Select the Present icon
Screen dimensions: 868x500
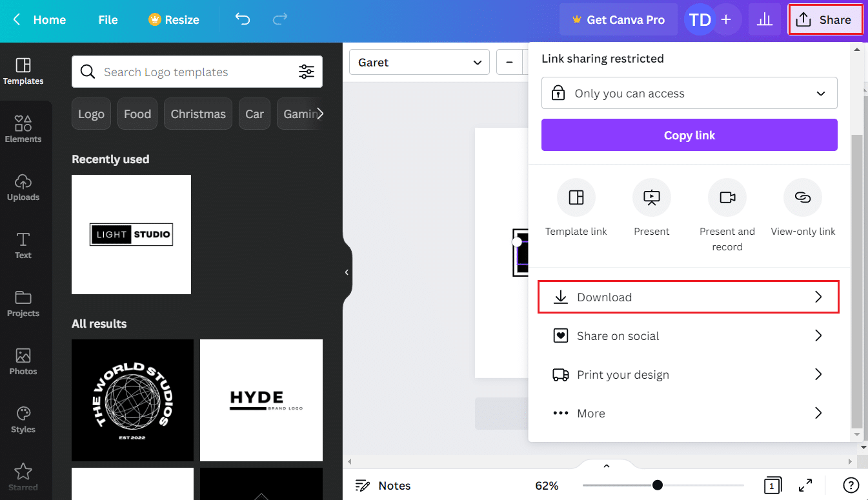pos(652,197)
